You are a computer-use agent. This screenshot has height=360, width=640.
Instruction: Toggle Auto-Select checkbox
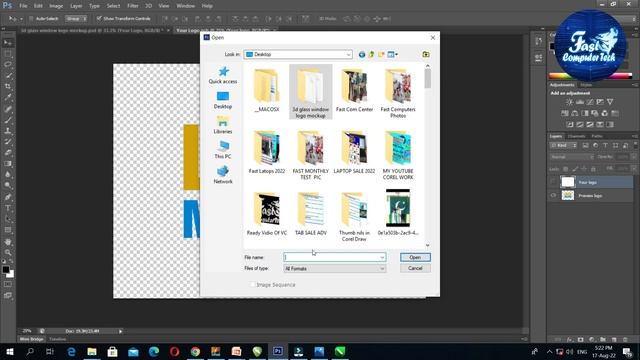tap(31, 19)
